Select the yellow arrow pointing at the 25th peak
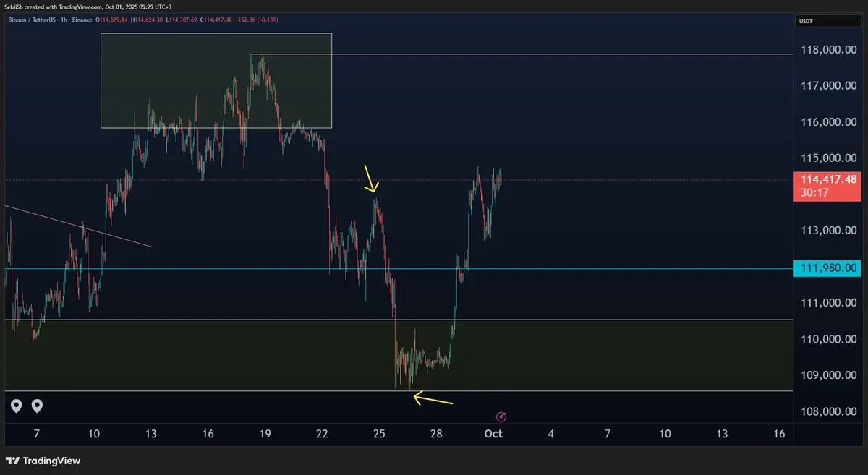868x475 pixels. (370, 179)
